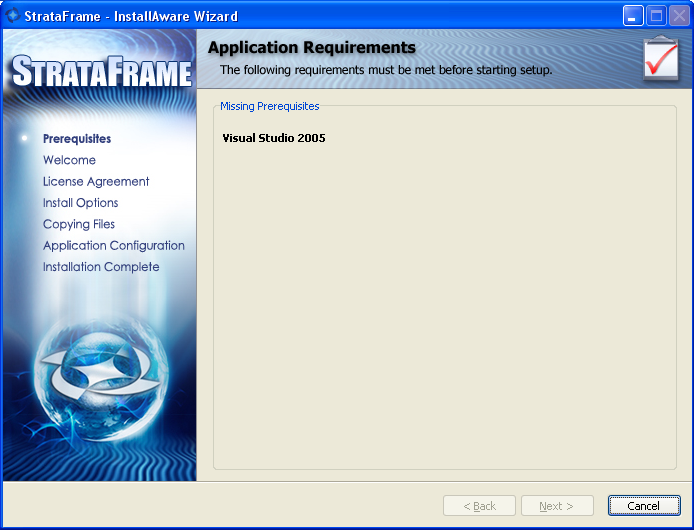Click the installer icon in title bar
694x530 pixels.
tap(14, 16)
